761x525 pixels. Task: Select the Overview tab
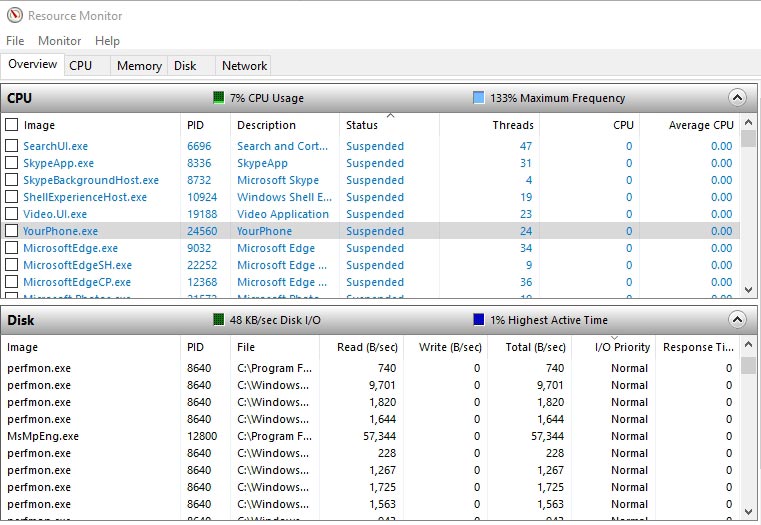(x=33, y=64)
